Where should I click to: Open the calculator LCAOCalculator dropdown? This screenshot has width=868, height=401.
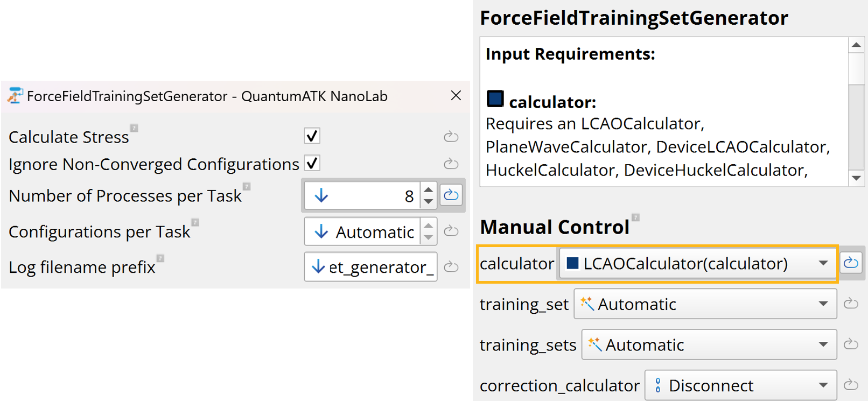point(698,263)
